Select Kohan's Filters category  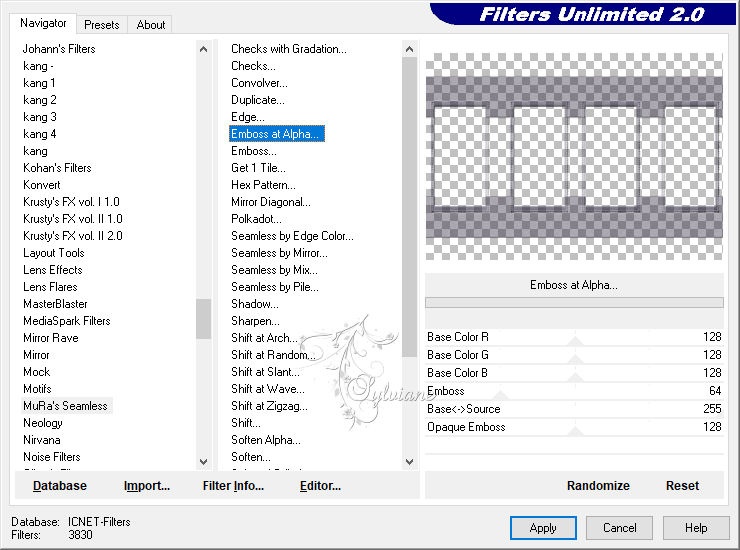tap(57, 168)
